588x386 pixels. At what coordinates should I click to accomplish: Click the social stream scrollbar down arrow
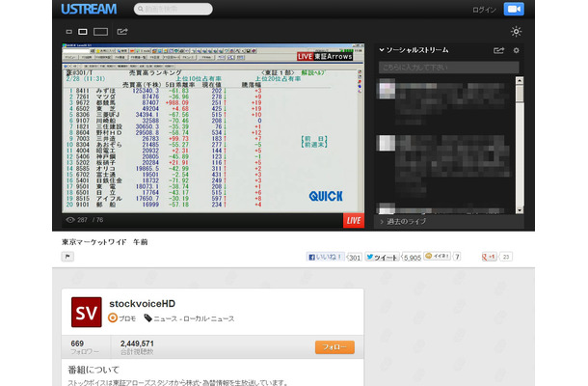pos(520,210)
